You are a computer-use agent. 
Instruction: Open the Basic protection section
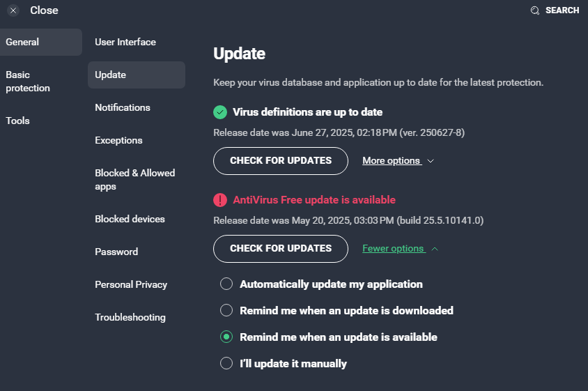point(28,82)
